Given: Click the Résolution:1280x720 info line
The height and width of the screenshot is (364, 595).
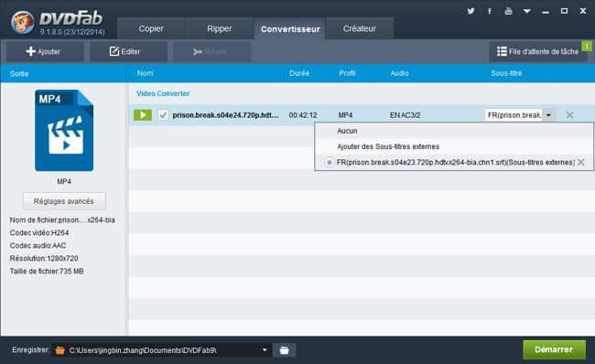Looking at the screenshot, I should 44,258.
